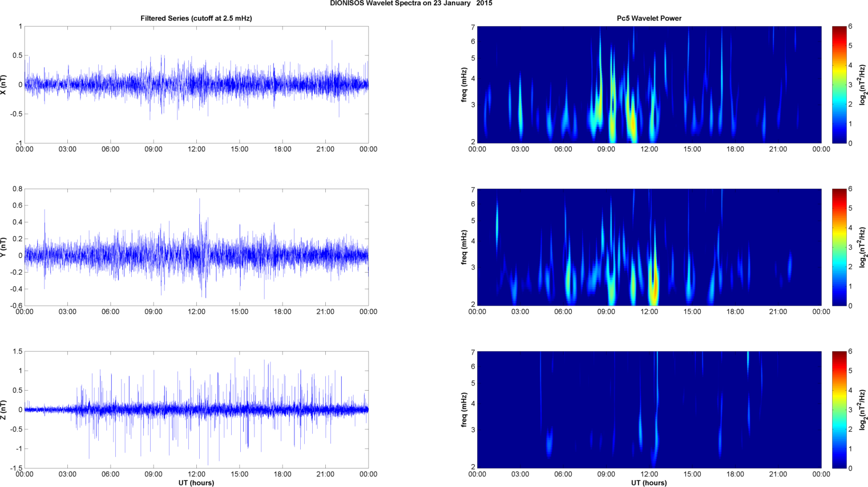
Task: Click the '0.8' tick on the Y plot axis
Action: (x=17, y=189)
